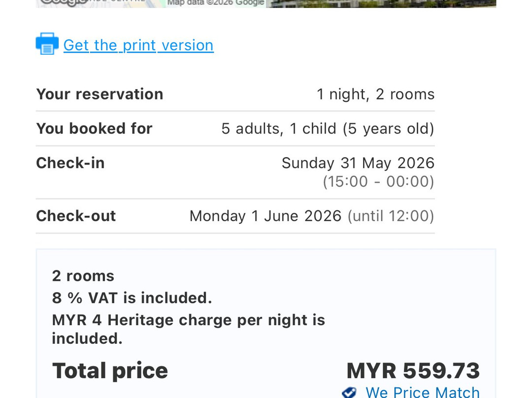
Task: Click the blue printer icon
Action: tap(47, 43)
